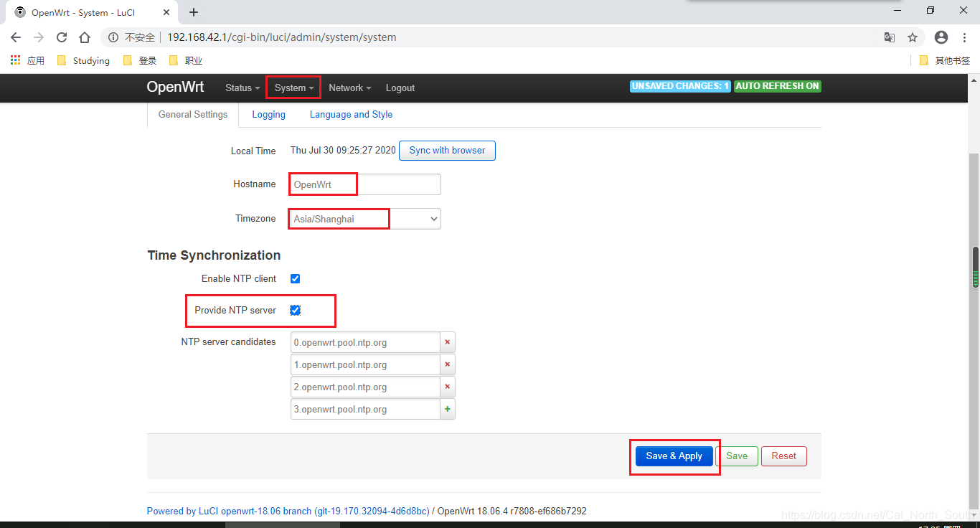
Task: Click the Save button
Action: [737, 456]
